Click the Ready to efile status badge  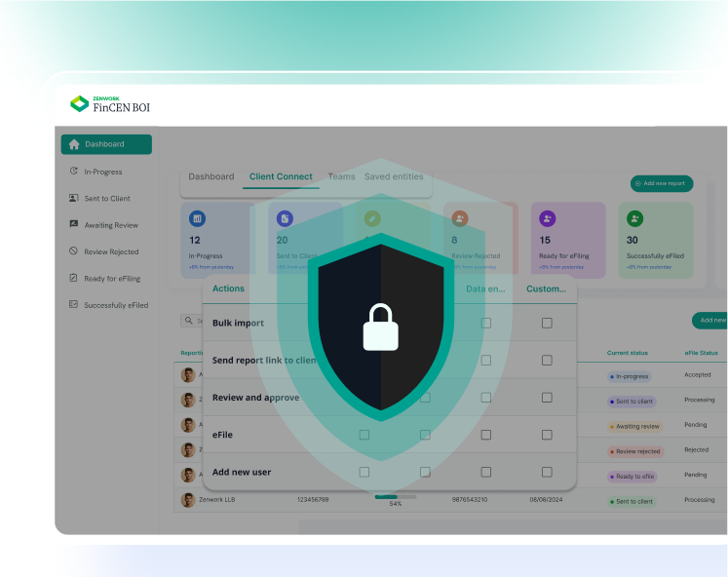coord(632,477)
